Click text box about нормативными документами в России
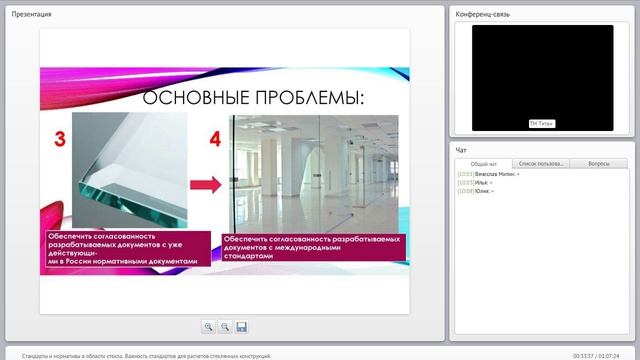Image resolution: width=640 pixels, height=360 pixels. click(128, 249)
